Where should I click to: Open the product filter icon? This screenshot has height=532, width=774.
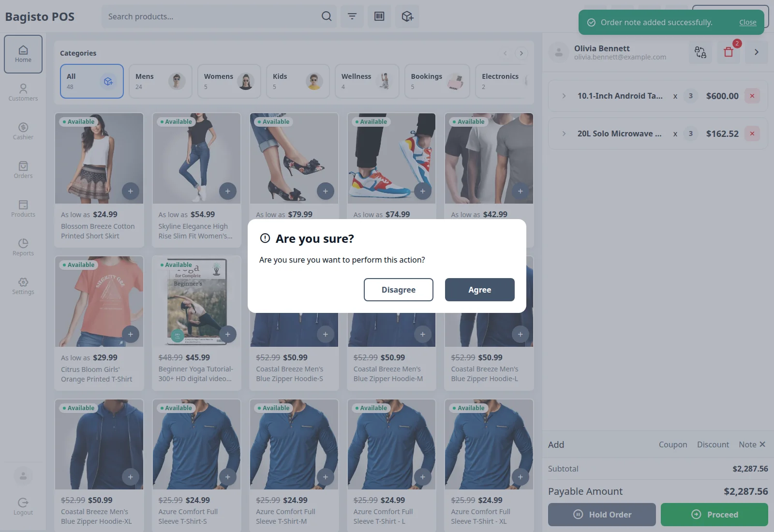click(352, 16)
